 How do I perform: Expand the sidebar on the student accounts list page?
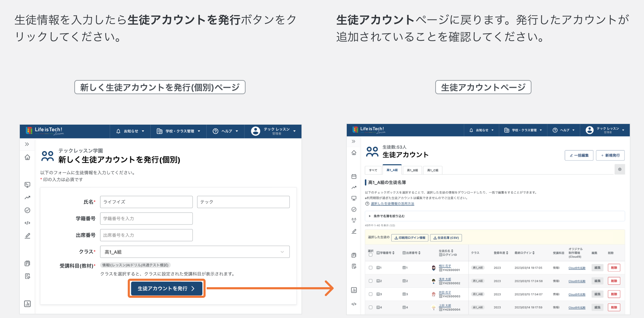point(353,141)
